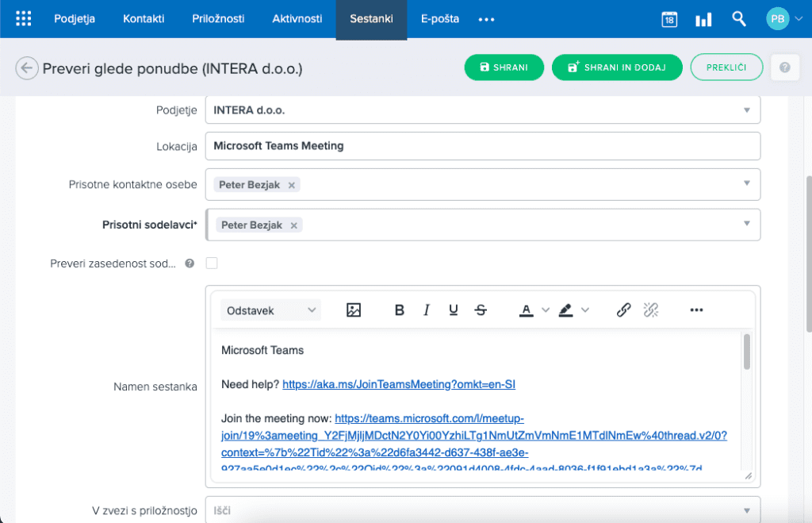Image resolution: width=812 pixels, height=523 pixels.
Task: Click the search magnifier icon
Action: [x=739, y=19]
